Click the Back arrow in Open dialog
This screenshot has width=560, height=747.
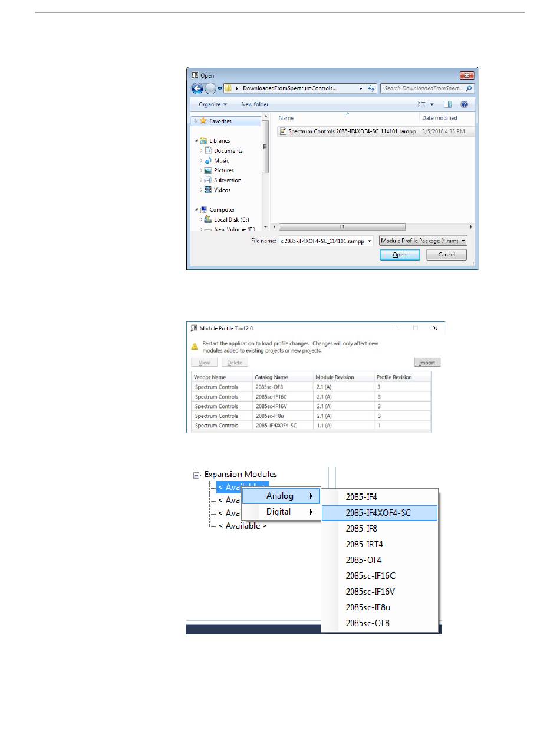(197, 88)
